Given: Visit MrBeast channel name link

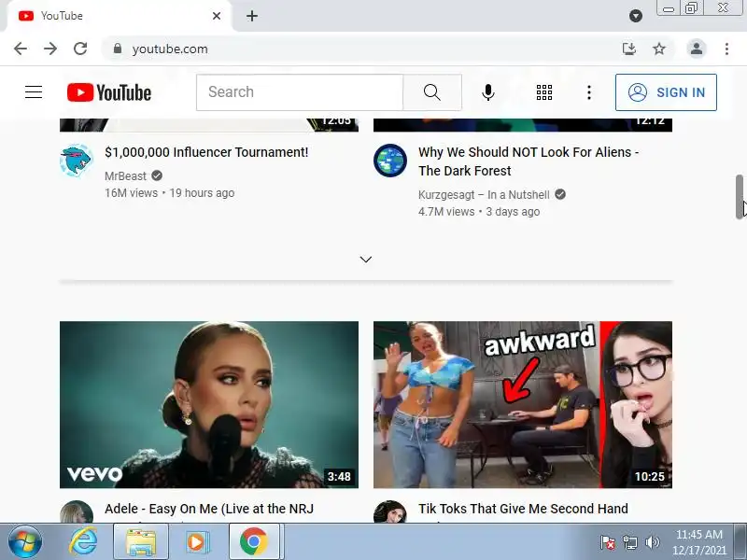Looking at the screenshot, I should tap(125, 176).
